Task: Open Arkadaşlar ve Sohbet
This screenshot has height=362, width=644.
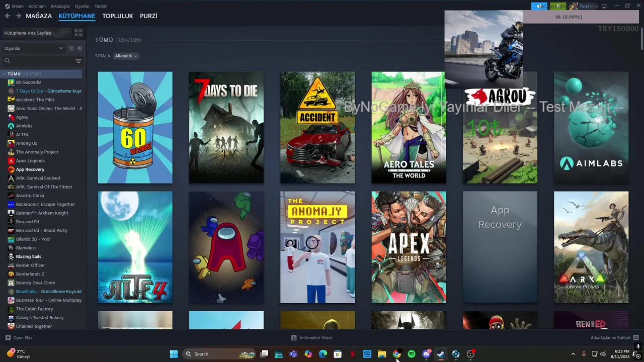Action: tap(614, 338)
